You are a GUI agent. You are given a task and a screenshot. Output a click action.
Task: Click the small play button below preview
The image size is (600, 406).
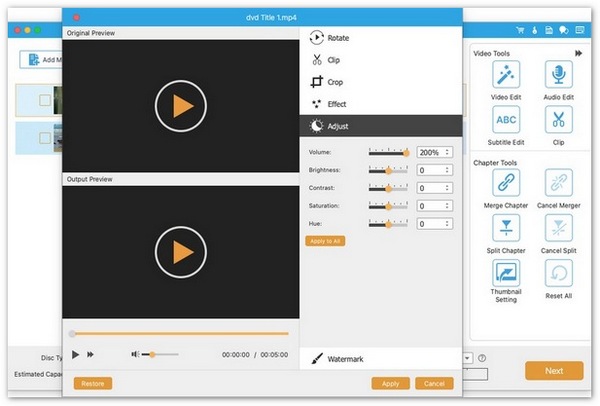(x=75, y=355)
